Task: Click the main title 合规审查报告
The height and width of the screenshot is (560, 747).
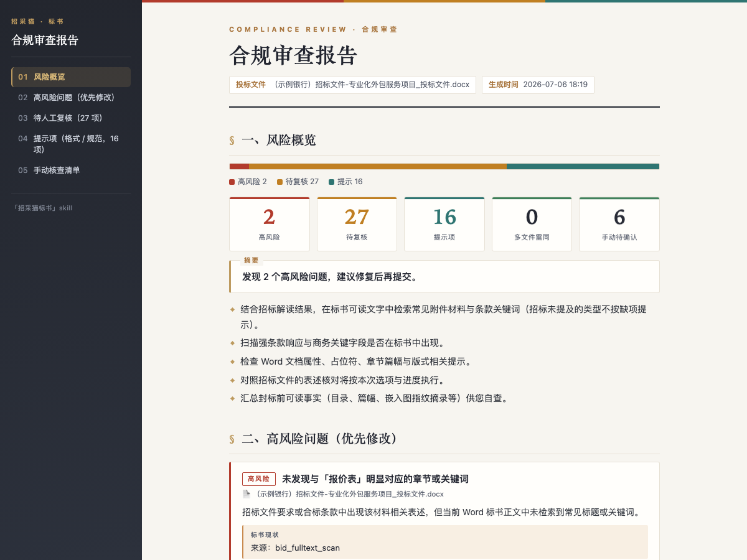Action: tap(293, 55)
